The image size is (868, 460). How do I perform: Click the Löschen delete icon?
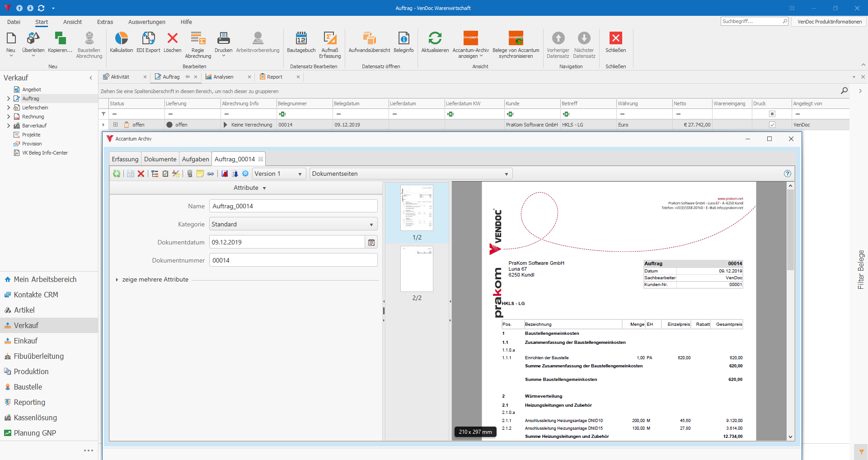click(x=172, y=39)
